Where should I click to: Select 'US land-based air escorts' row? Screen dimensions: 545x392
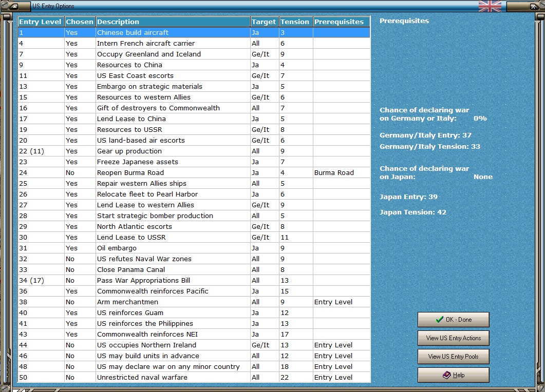point(194,140)
